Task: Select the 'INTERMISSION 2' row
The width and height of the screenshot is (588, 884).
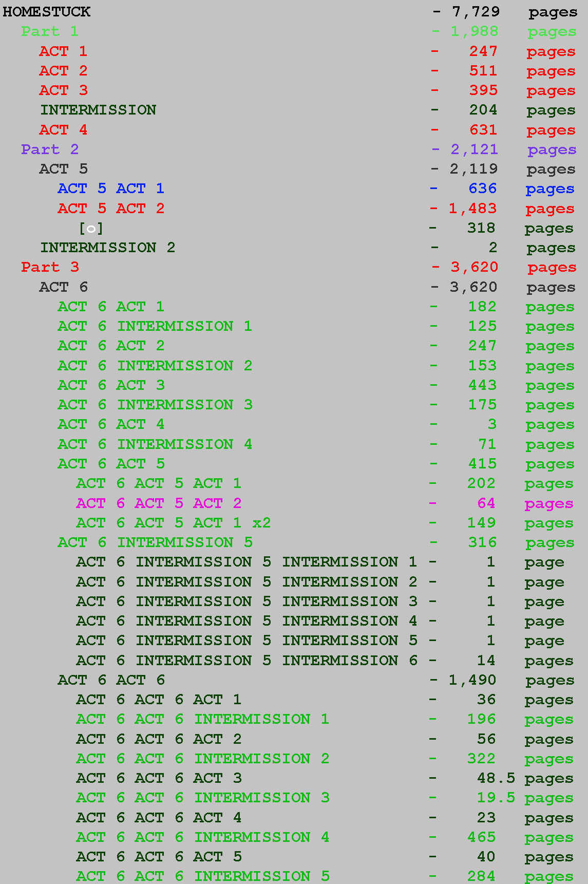Action: 107,248
